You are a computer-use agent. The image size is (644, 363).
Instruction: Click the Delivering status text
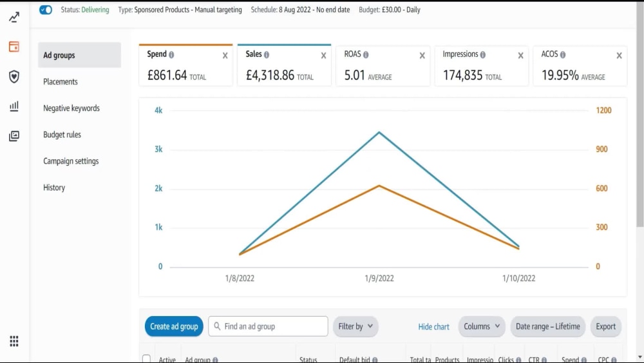click(x=95, y=10)
